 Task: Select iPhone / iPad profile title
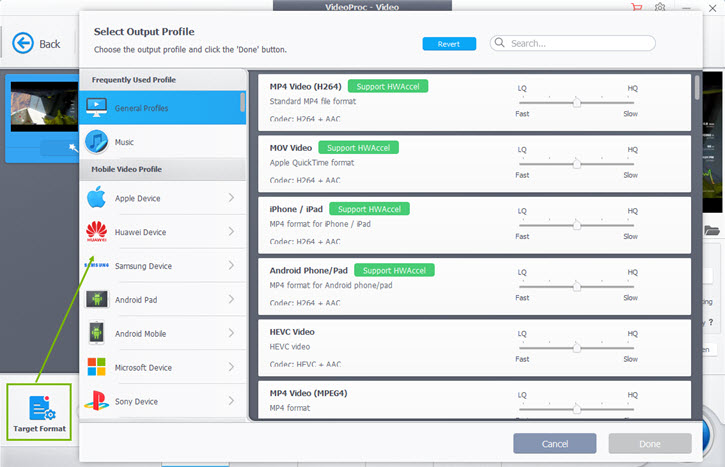pos(296,209)
